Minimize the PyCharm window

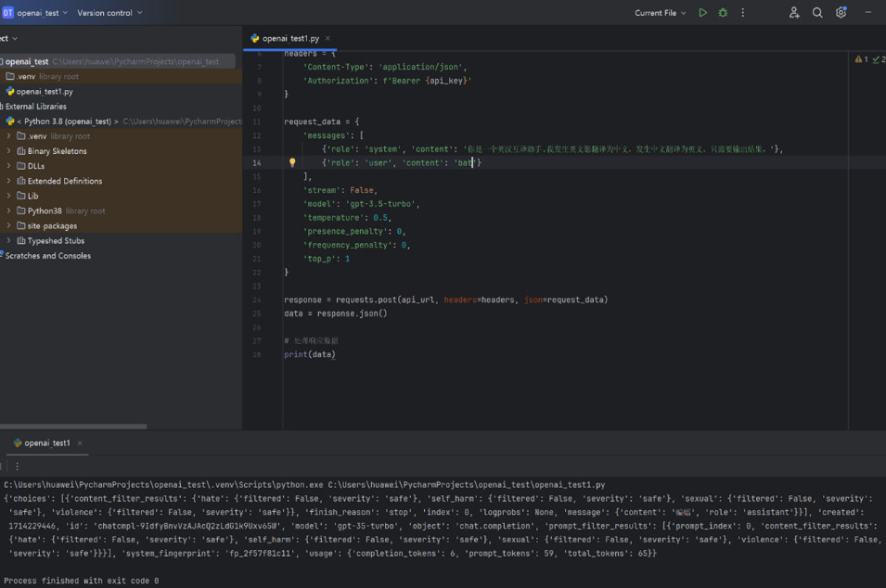[x=868, y=12]
